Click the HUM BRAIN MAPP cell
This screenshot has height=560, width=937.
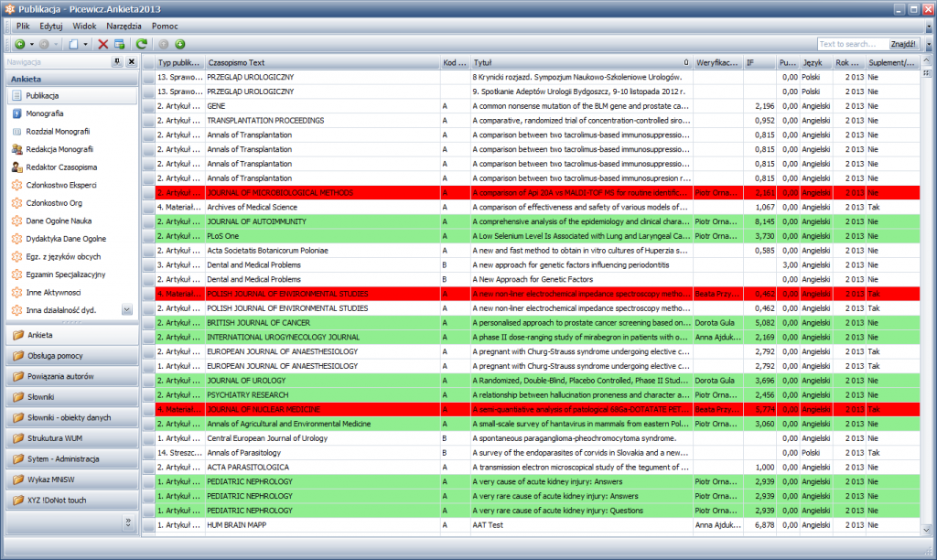pyautogui.click(x=321, y=525)
